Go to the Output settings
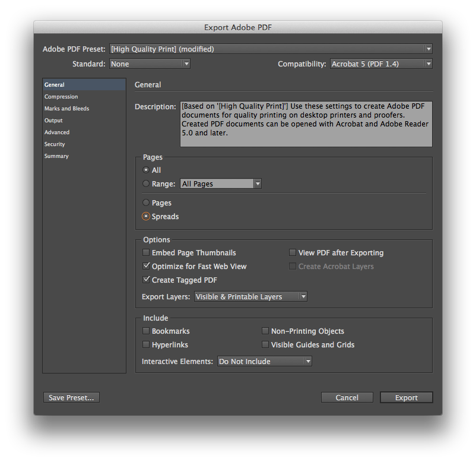Screen dimensions: 476x462 click(84, 121)
